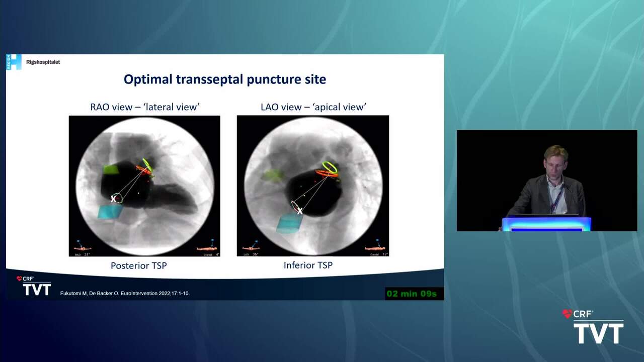Click the slide title 'Optimal transseptal puncture site'

coord(225,79)
